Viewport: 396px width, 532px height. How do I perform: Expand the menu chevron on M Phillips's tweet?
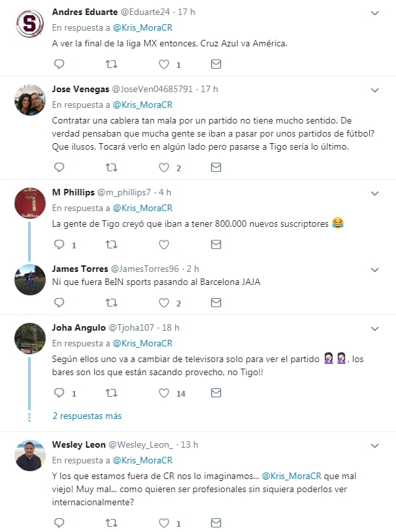pyautogui.click(x=375, y=193)
